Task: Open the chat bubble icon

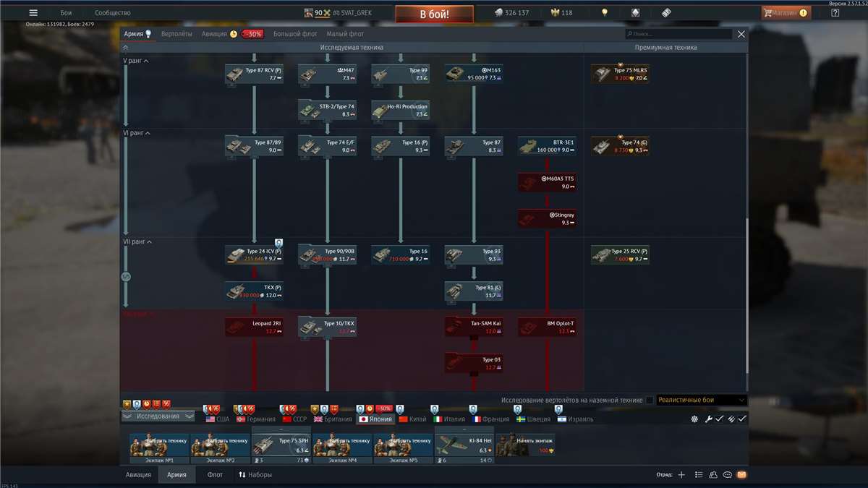Action: coord(728,475)
